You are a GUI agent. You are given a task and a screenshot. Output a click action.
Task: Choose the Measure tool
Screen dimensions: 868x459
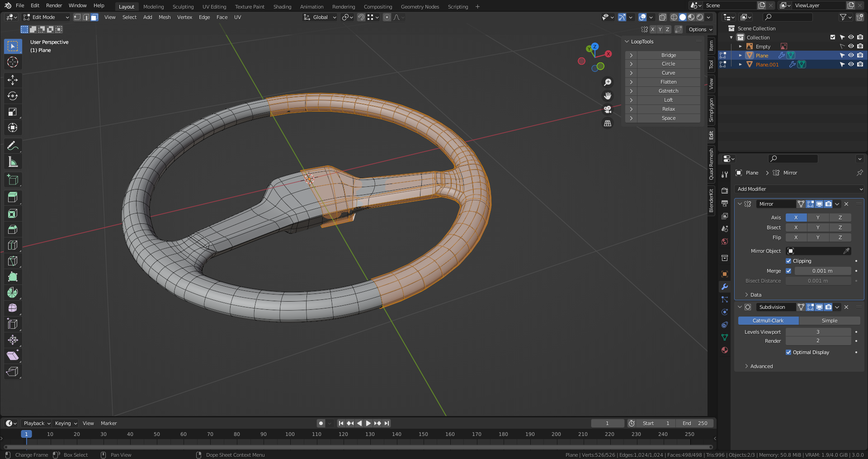pyautogui.click(x=13, y=162)
